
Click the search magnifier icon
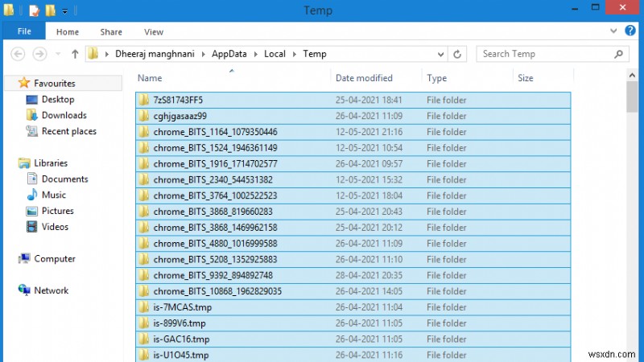point(619,54)
